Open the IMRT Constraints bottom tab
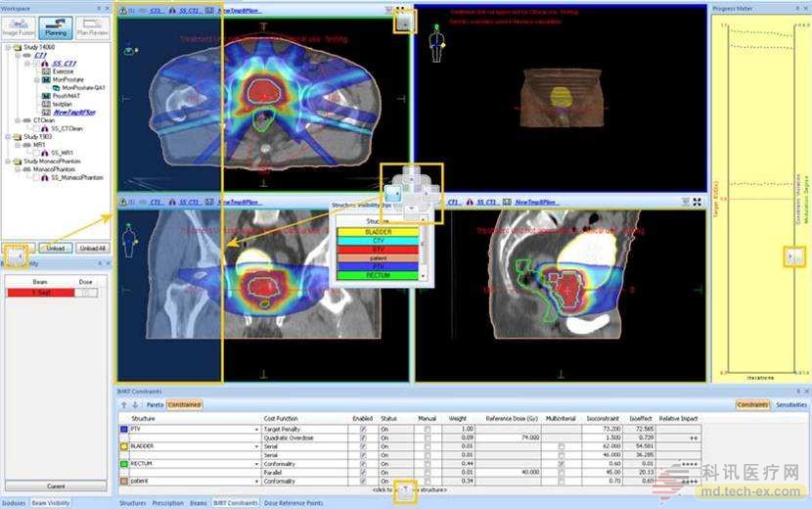Viewport: 812px width, 509px height. [x=236, y=503]
